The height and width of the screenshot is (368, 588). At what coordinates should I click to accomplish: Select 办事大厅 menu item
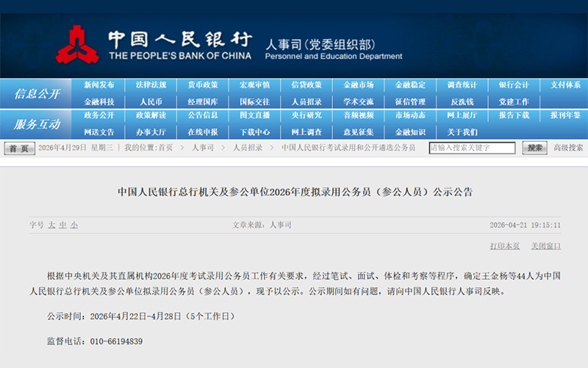[x=151, y=132]
